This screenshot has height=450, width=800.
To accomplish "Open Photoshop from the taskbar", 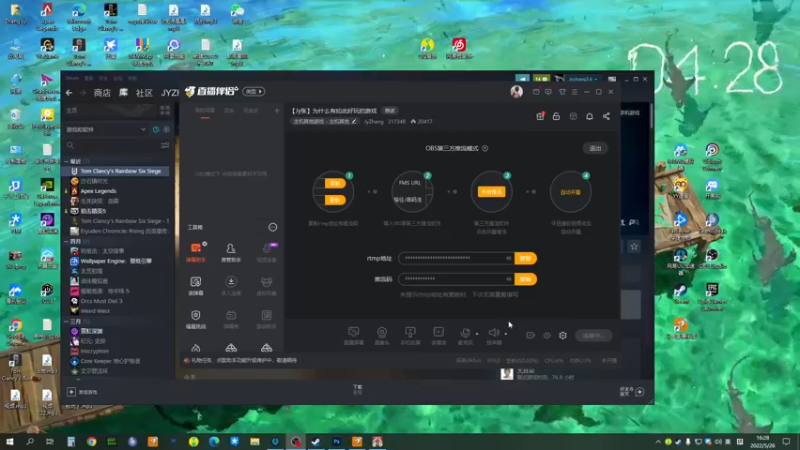I will [x=336, y=441].
